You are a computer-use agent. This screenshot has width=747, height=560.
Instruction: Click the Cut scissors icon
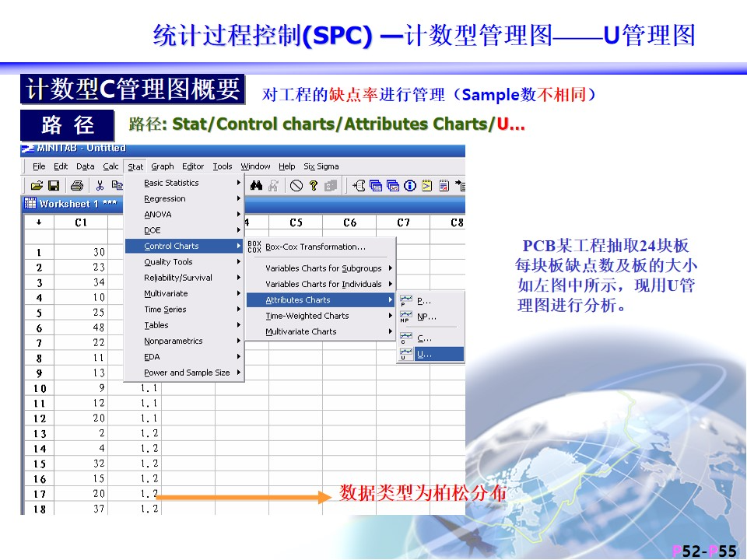(100, 186)
